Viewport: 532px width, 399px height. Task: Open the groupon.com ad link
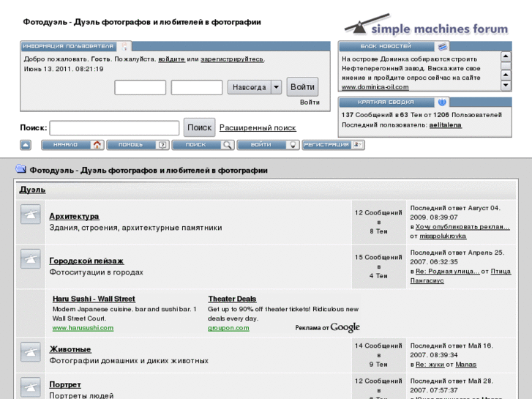(228, 328)
